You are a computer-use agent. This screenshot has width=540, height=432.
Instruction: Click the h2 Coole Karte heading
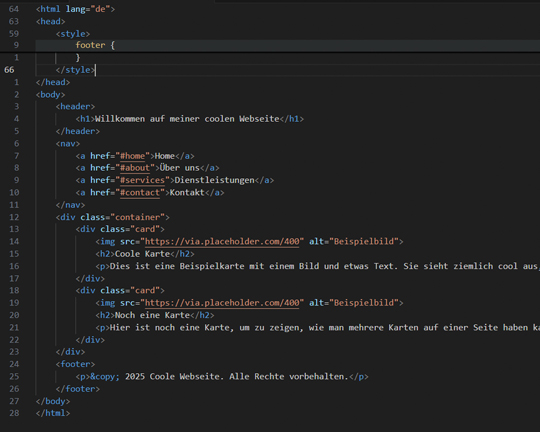(145, 254)
